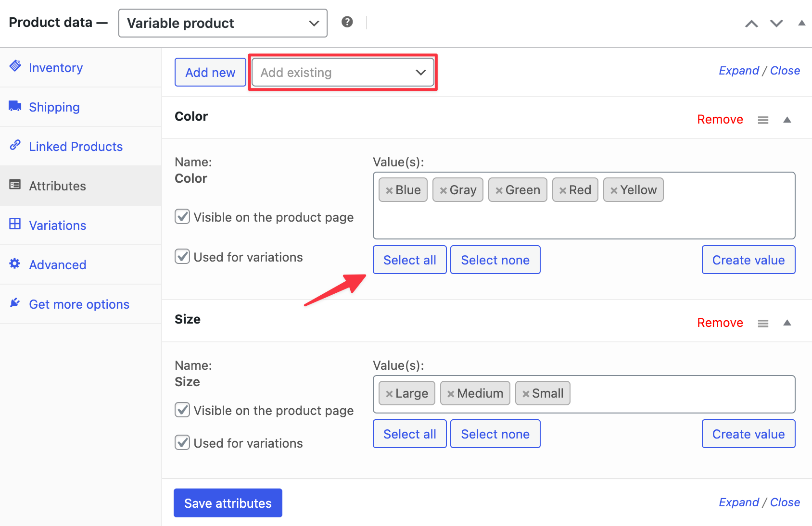812x526 pixels.
Task: Disable Used for variations under Size
Action: click(x=182, y=443)
